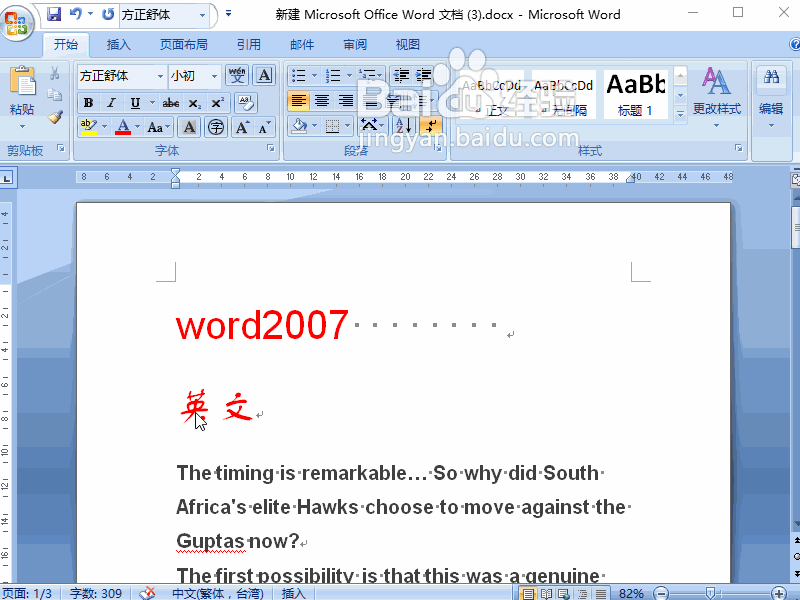This screenshot has height=600, width=800.
Task: Toggle bold formatting
Action: (x=88, y=103)
